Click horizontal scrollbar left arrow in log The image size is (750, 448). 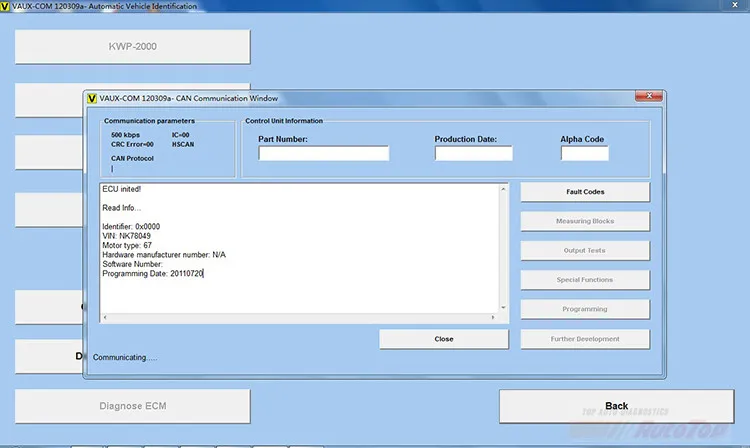coord(105,317)
